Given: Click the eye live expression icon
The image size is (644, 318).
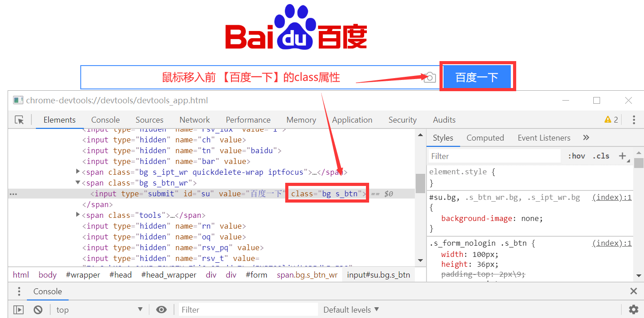Looking at the screenshot, I should pyautogui.click(x=161, y=309).
